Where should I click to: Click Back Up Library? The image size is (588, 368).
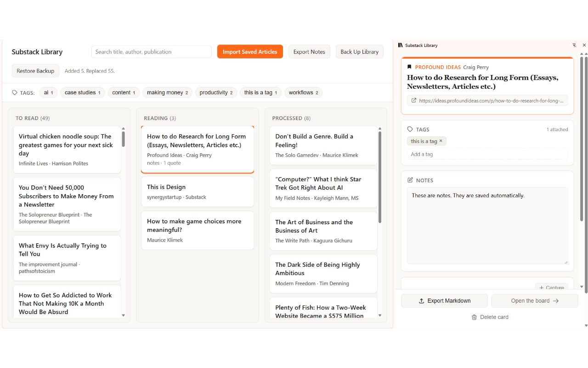359,52
